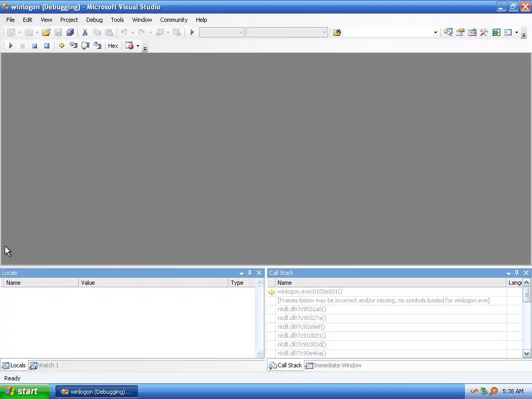Open the Command Window toolbar icon
This screenshot has width=532, height=399.
click(508, 33)
